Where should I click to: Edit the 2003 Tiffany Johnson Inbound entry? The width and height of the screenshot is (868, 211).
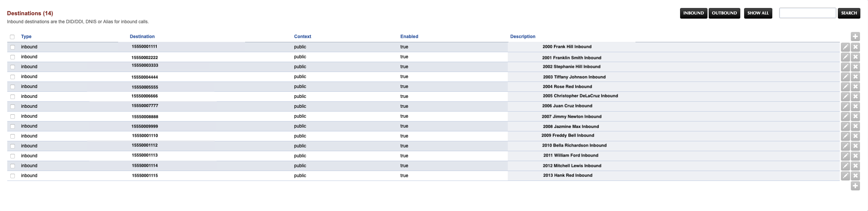pos(846,77)
